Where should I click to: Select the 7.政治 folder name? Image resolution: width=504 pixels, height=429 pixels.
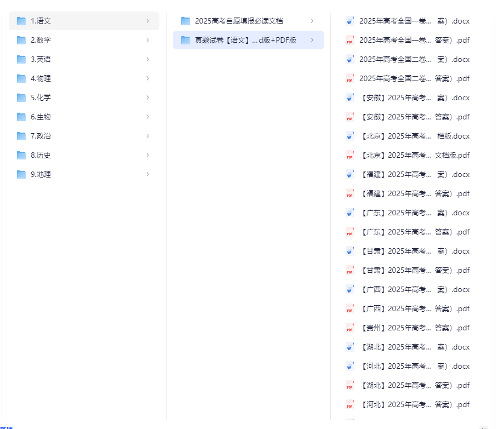click(x=41, y=136)
